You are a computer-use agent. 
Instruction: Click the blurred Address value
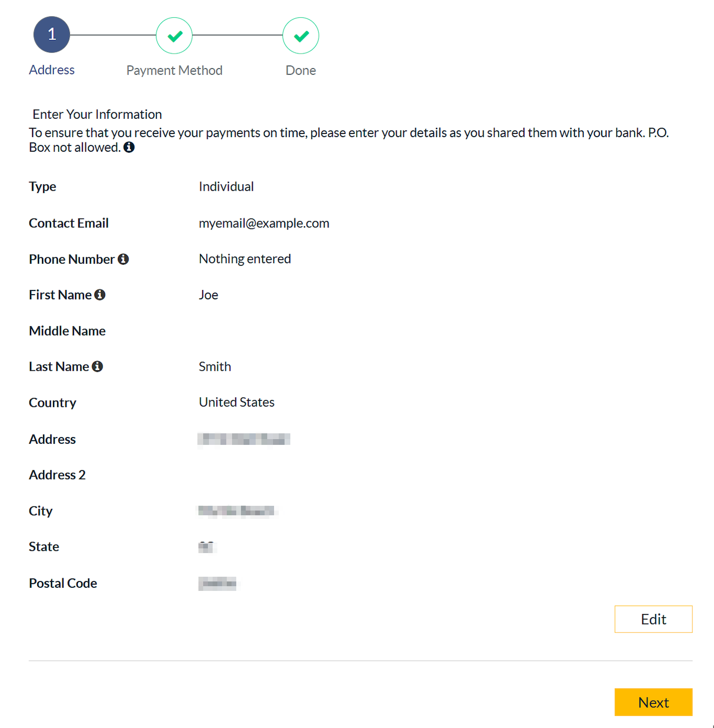(244, 439)
